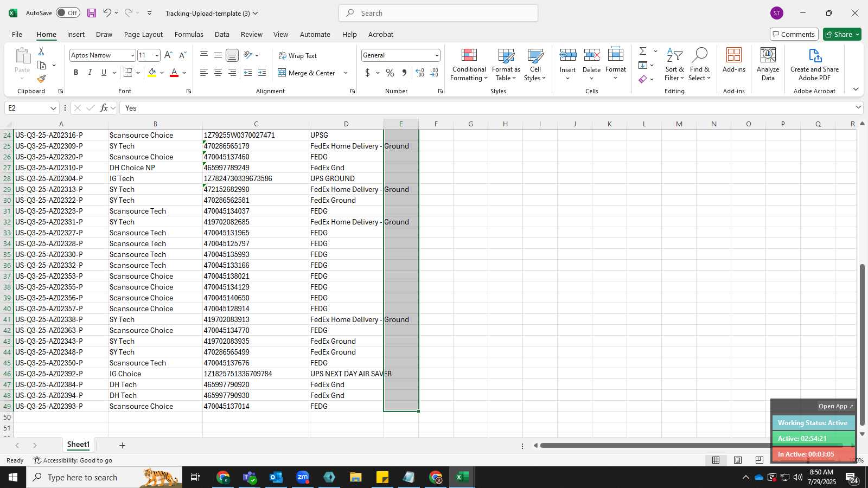Image resolution: width=868 pixels, height=488 pixels.
Task: Open the Cell Styles dropdown
Action: [535, 64]
